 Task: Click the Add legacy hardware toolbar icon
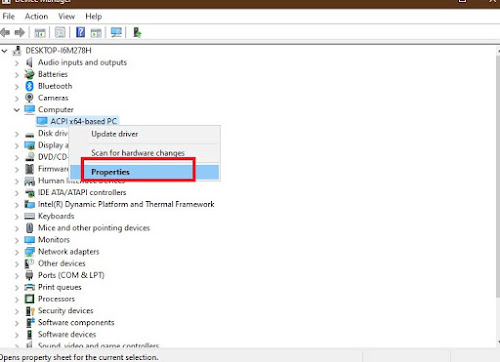tap(137, 33)
